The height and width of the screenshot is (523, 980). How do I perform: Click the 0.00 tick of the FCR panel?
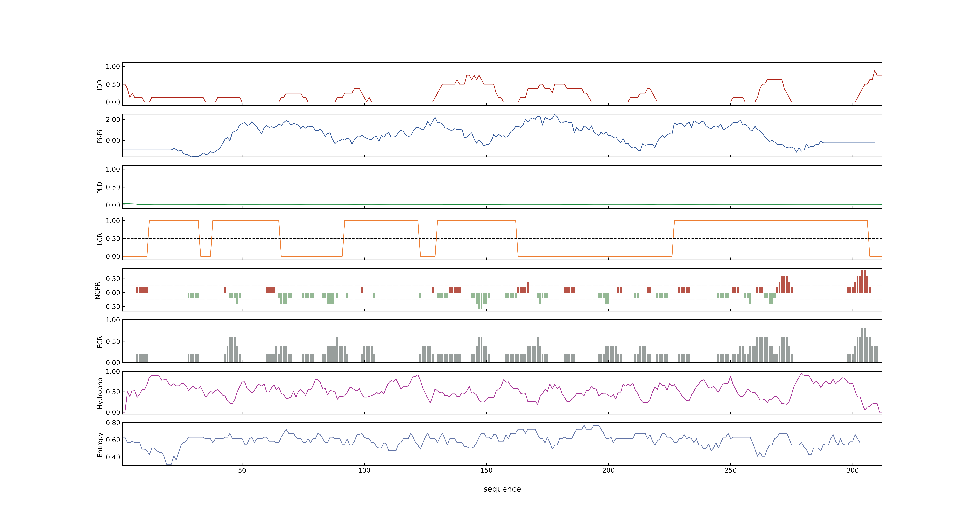(113, 363)
